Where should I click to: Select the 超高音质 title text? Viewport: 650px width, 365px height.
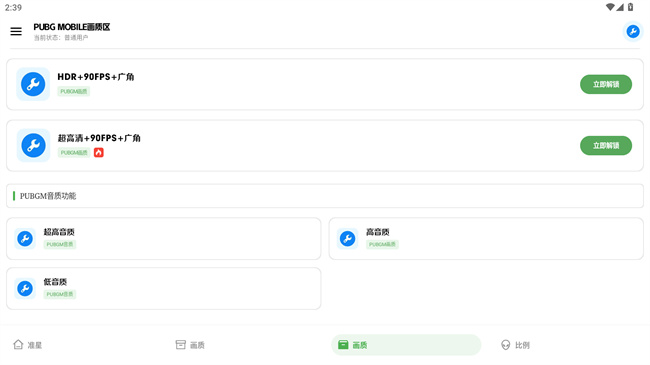59,232
